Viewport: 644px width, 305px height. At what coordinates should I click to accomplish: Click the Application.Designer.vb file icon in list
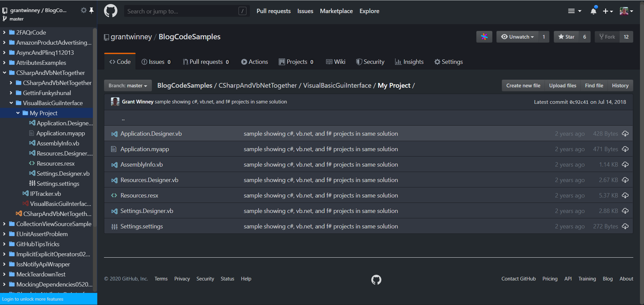[x=114, y=134]
